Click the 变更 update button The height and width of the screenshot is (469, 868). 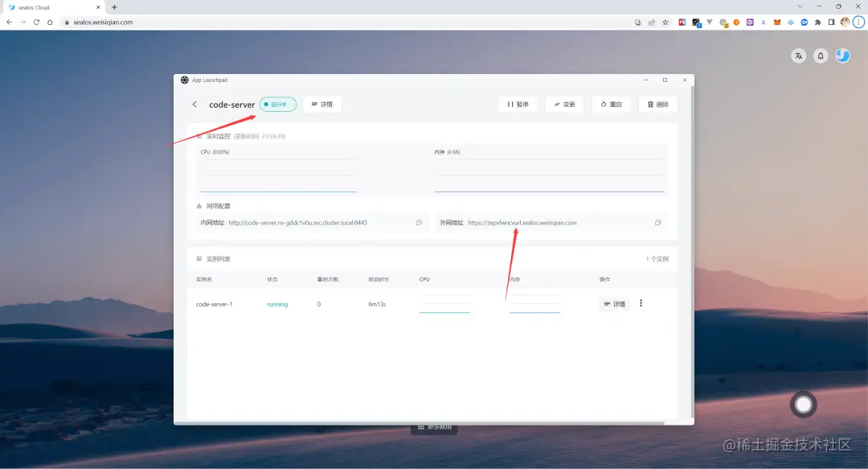(565, 105)
